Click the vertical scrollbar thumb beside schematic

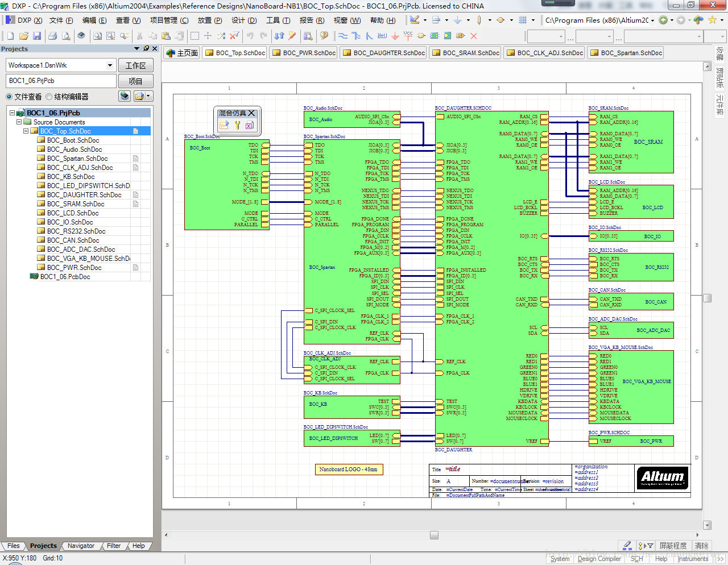[708, 298]
